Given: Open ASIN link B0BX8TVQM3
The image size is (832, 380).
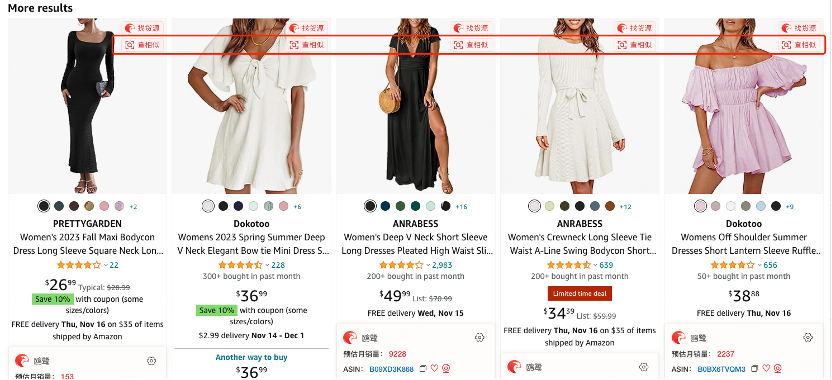Looking at the screenshot, I should (721, 368).
